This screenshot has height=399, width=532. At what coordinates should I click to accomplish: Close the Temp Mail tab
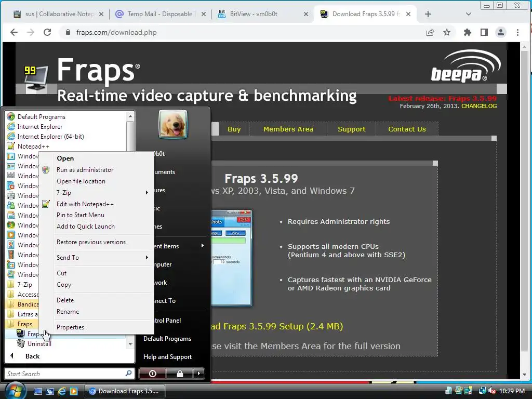[203, 14]
